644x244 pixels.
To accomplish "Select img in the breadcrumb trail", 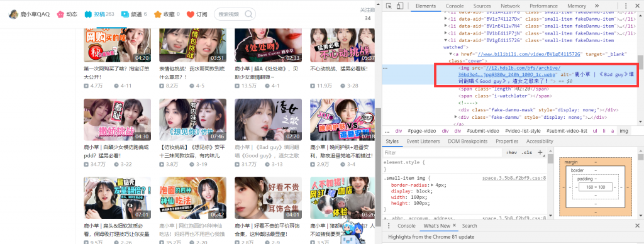I will coord(624,131).
